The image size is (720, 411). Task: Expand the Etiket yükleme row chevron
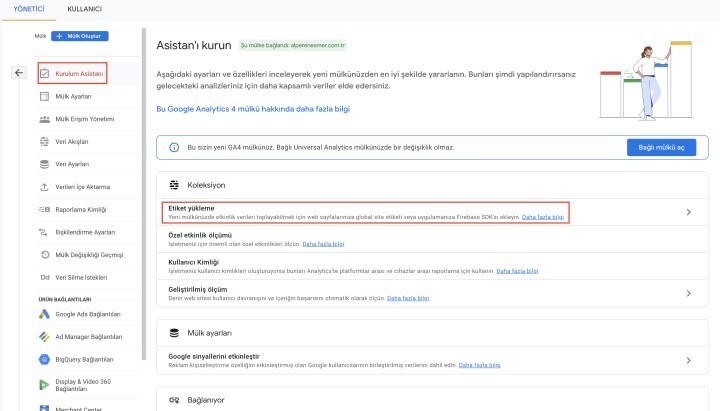(688, 212)
